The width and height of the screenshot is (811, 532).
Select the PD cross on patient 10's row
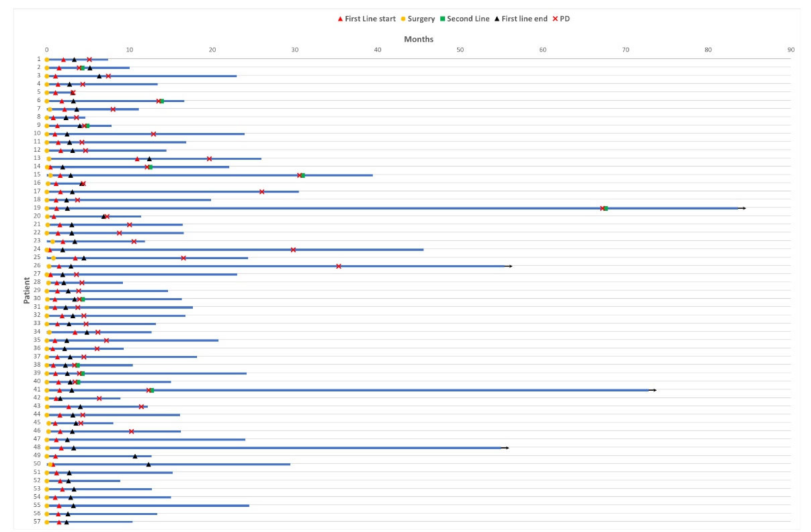click(x=153, y=134)
